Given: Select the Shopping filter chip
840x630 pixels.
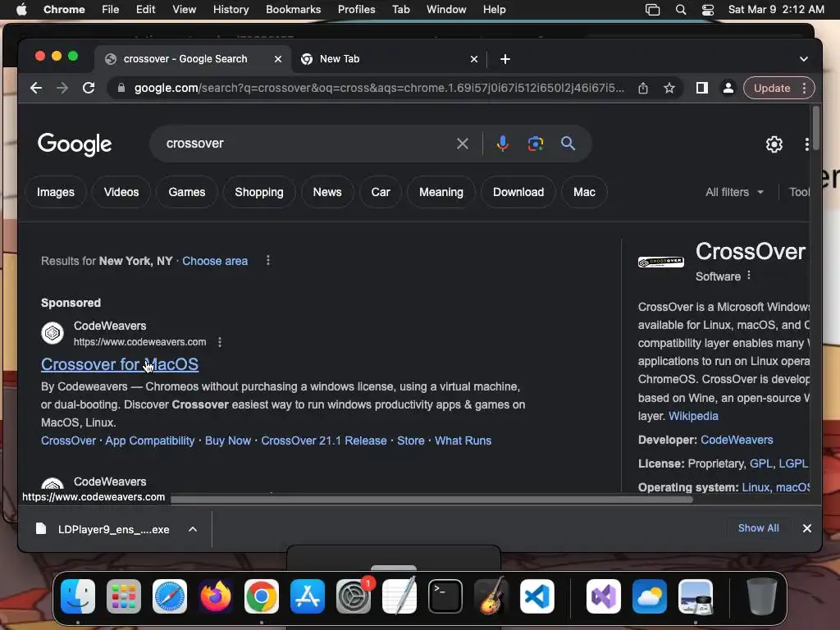Looking at the screenshot, I should [259, 192].
